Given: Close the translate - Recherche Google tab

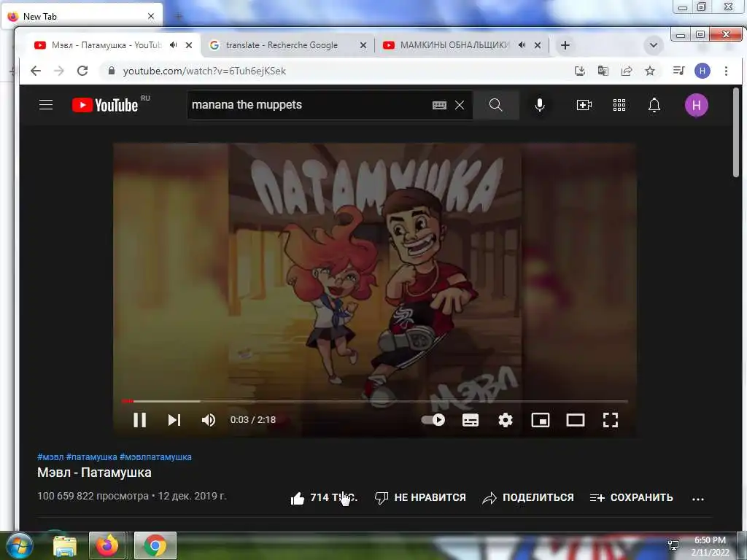Looking at the screenshot, I should tap(363, 45).
